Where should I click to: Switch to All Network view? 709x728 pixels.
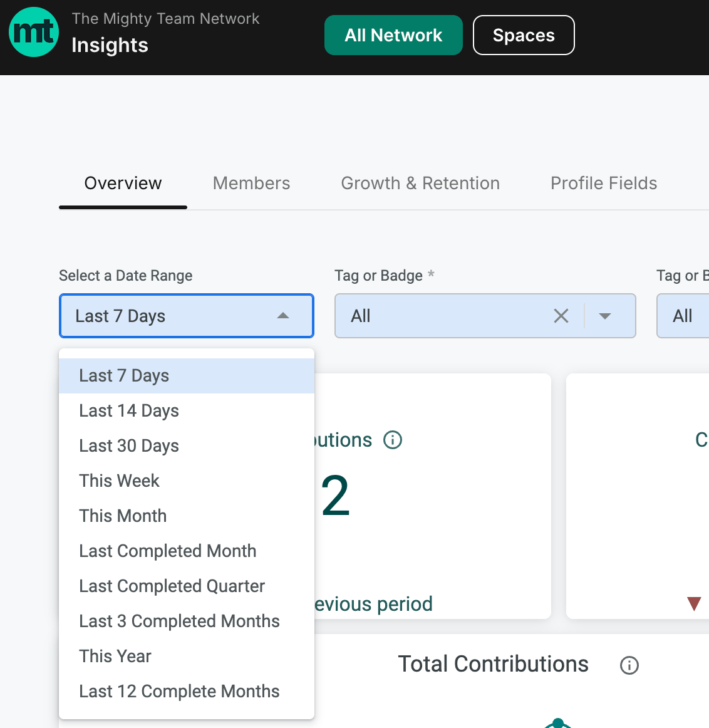393,35
